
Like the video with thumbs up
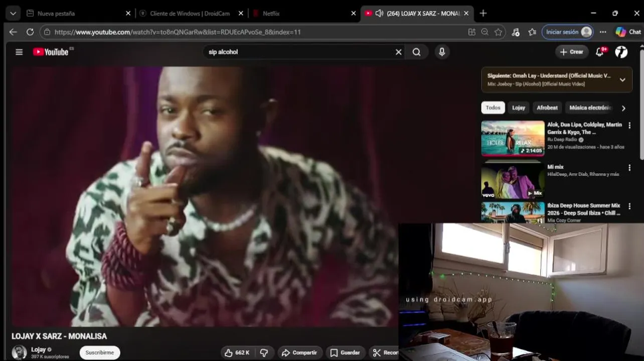237,352
